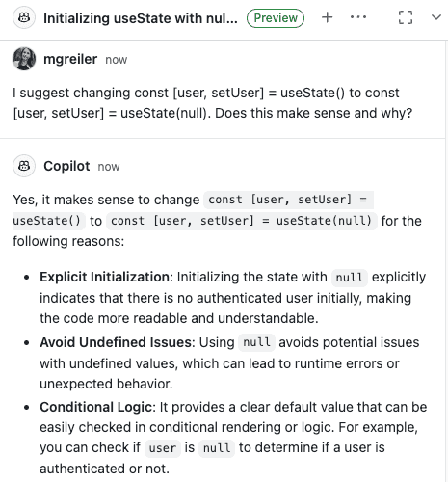Click the vertical scrollbar on the right edge

(446, 261)
